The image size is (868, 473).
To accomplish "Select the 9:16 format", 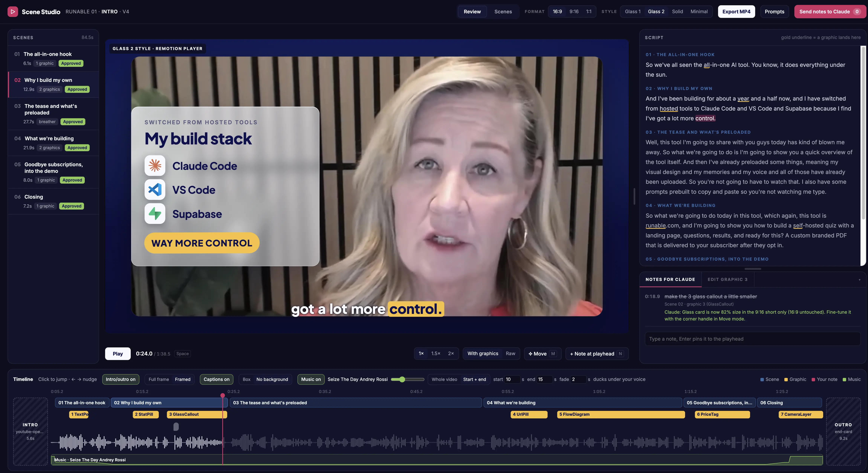I will coord(574,11).
